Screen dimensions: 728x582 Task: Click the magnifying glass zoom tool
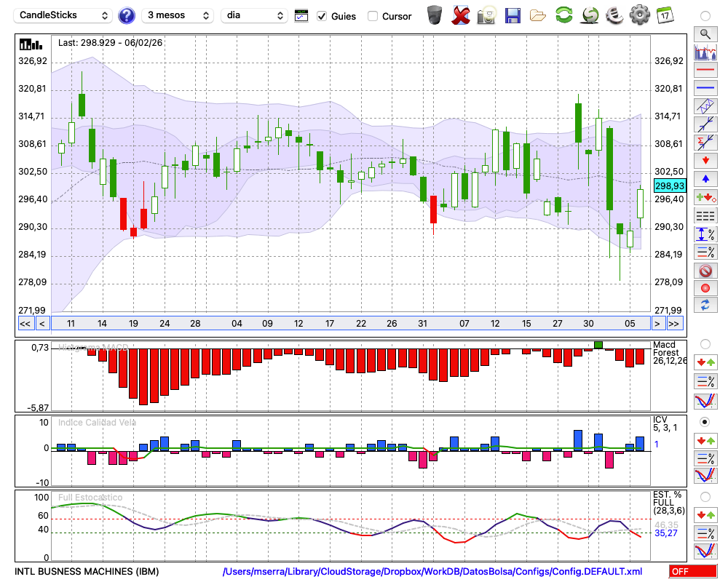tap(705, 33)
